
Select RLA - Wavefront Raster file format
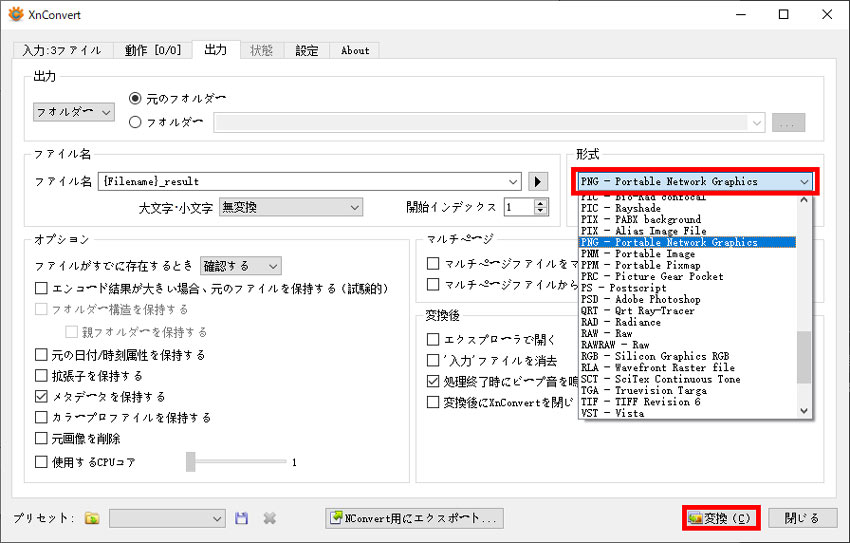click(687, 367)
